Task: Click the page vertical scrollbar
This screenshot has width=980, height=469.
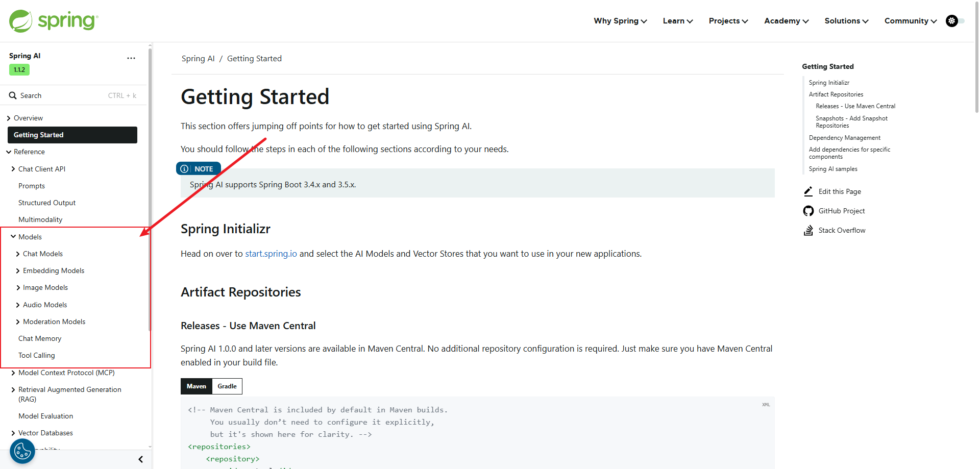Action: [977, 56]
